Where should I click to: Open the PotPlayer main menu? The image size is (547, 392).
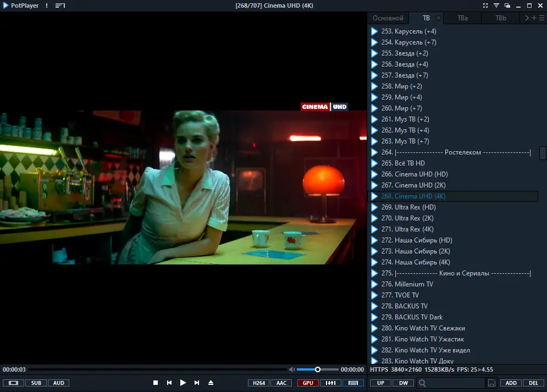tap(21, 5)
